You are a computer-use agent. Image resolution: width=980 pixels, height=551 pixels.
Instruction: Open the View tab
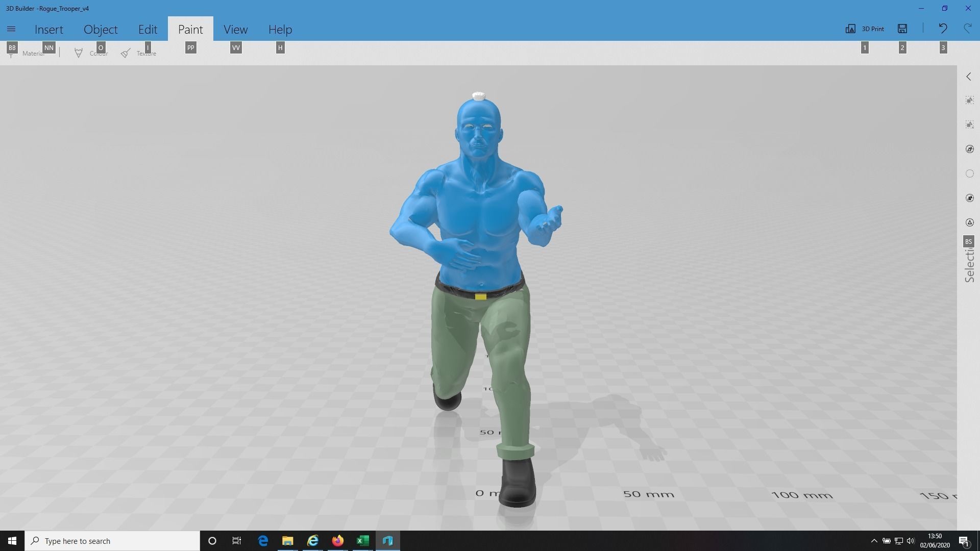(235, 30)
